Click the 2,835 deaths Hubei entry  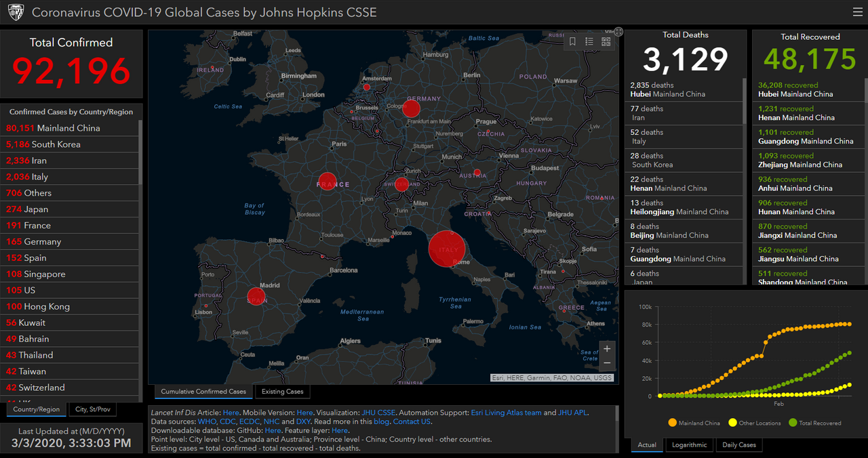(x=684, y=89)
